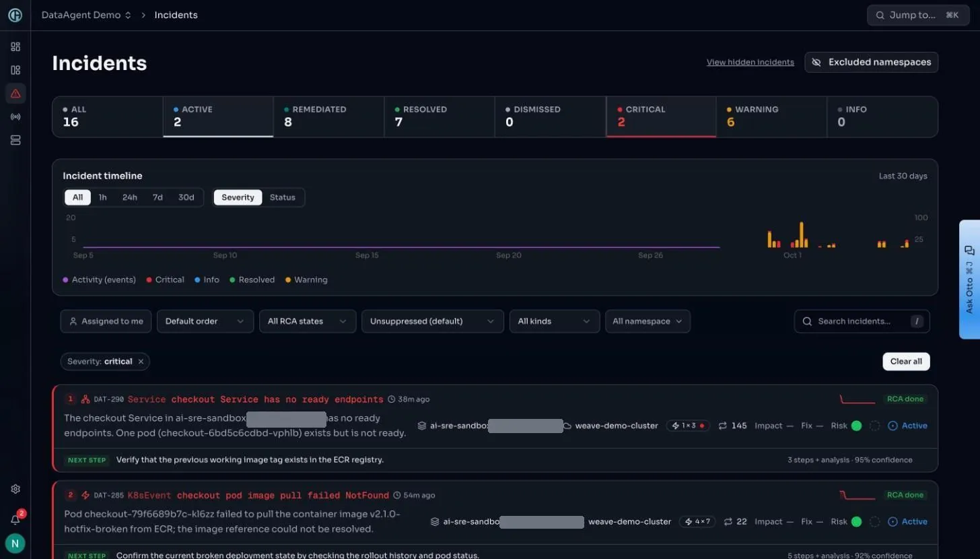Screen dimensions: 980x559
Task: Switch timeline grouping to Status
Action: click(x=283, y=197)
